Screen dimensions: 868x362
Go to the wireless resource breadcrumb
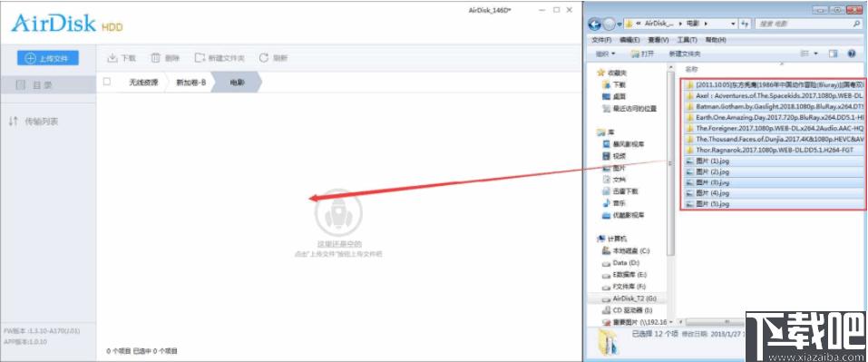tap(143, 83)
